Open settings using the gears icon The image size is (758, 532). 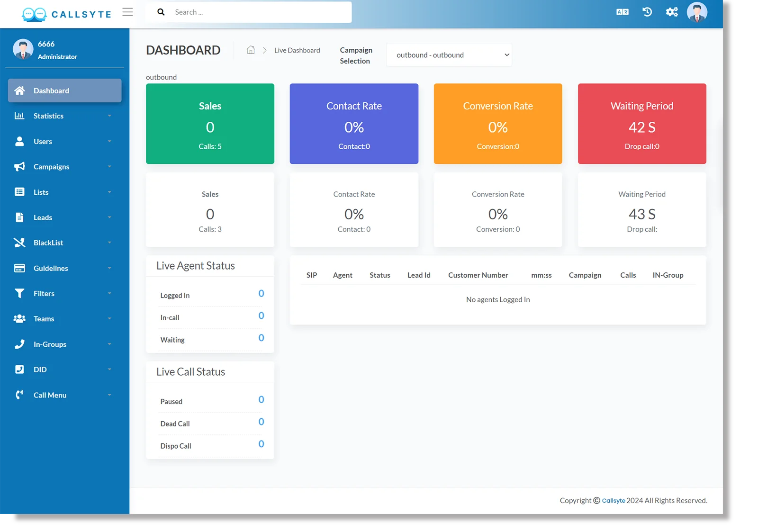pyautogui.click(x=672, y=12)
